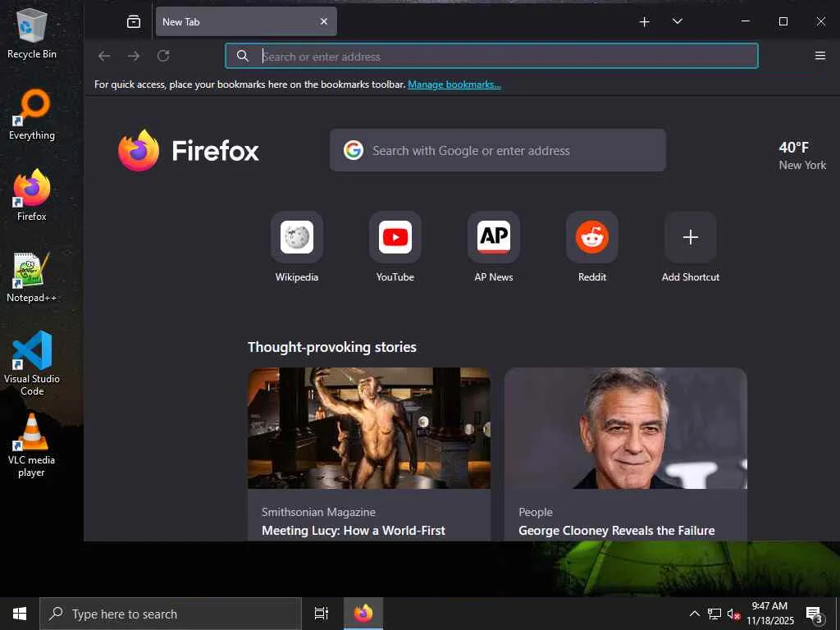
Task: Click the People source label
Action: click(x=535, y=512)
